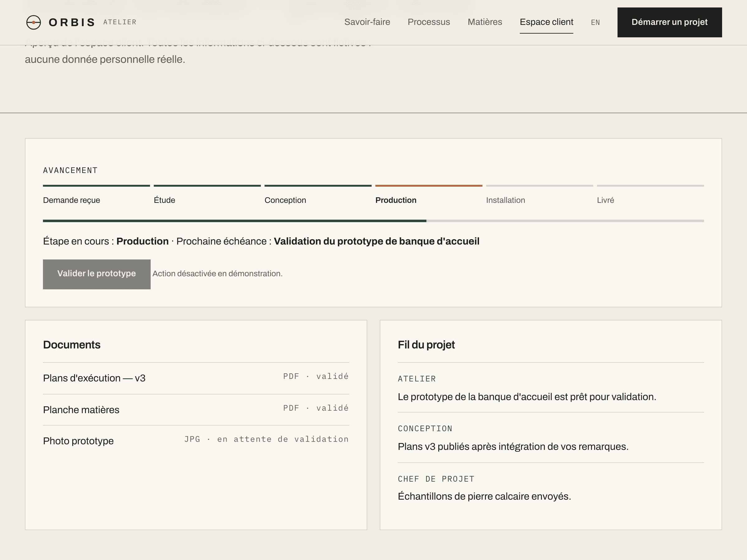Click message 'Plans v3 publiés après intégration'
This screenshot has height=560, width=747.
(513, 446)
